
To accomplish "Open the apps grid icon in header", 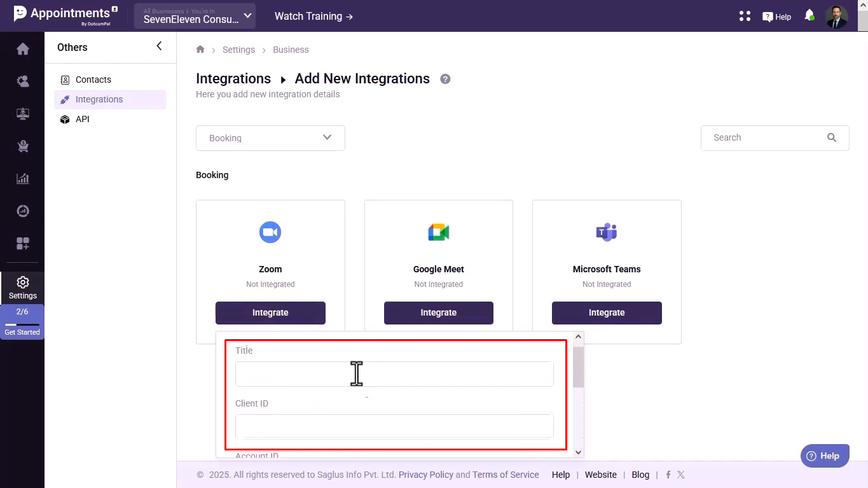I will [x=745, y=17].
